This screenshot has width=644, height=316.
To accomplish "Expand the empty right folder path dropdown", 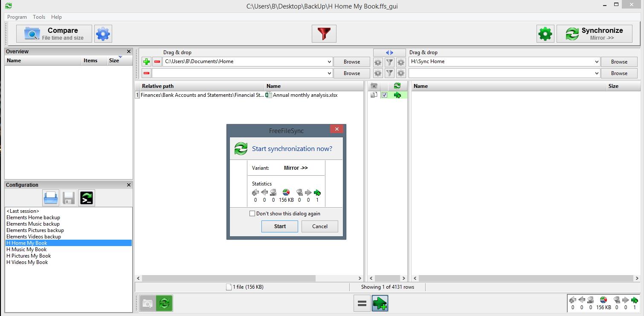I will coord(596,73).
